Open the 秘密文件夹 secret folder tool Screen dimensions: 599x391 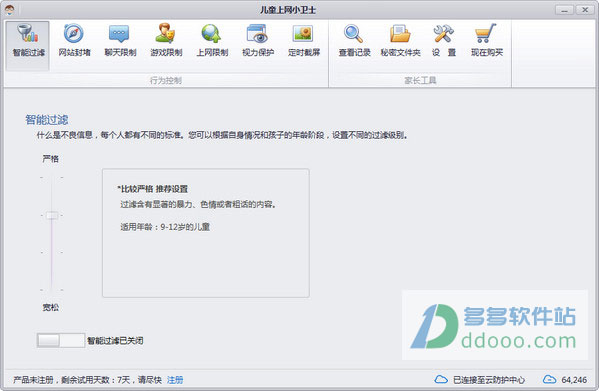click(x=400, y=41)
